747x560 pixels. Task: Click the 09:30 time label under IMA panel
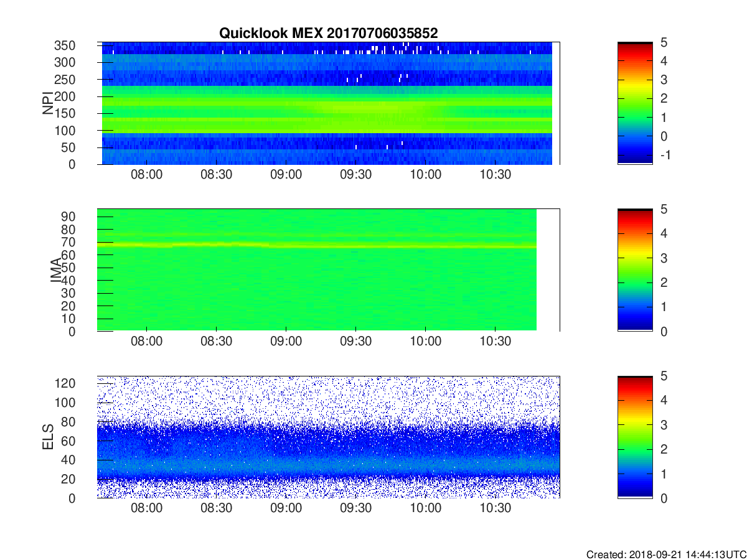point(355,342)
